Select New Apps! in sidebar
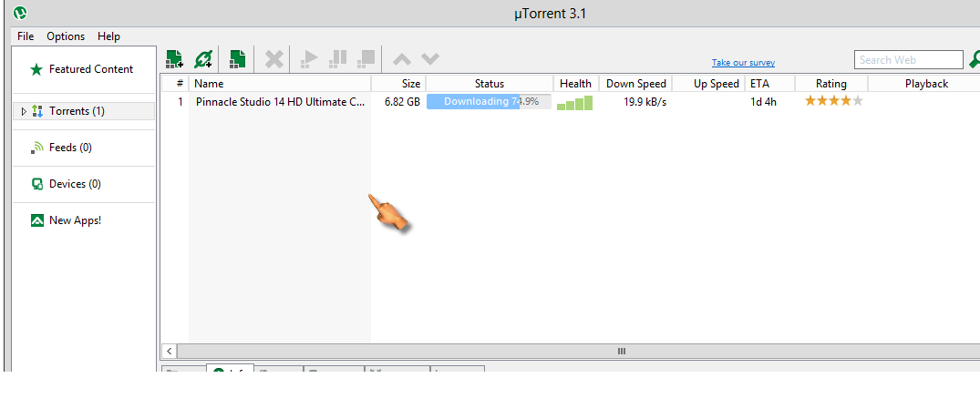 (x=75, y=220)
